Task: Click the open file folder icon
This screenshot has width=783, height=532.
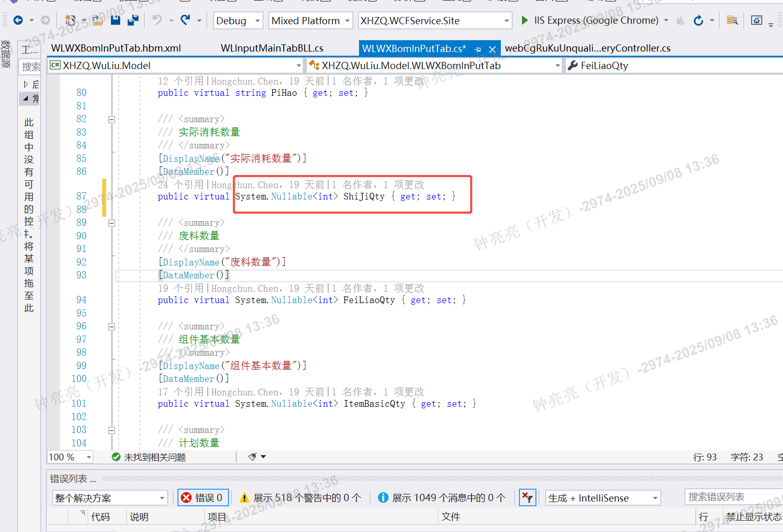Action: [98, 20]
